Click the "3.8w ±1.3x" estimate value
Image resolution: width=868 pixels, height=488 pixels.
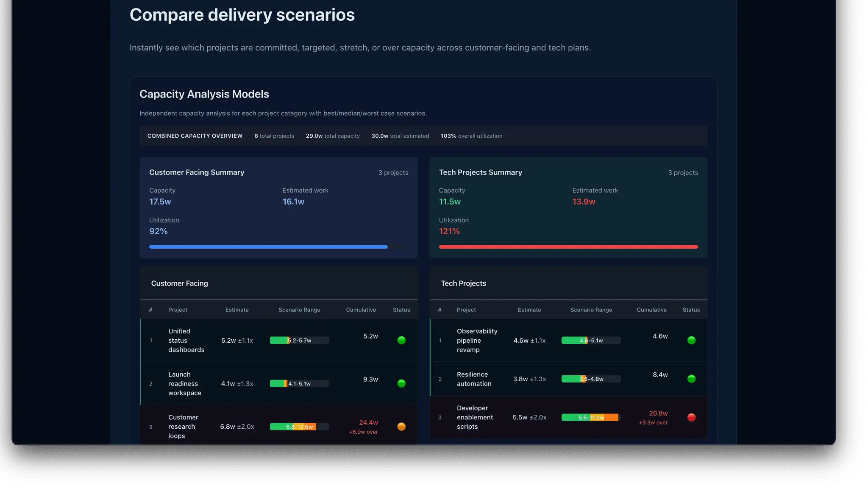pos(529,379)
